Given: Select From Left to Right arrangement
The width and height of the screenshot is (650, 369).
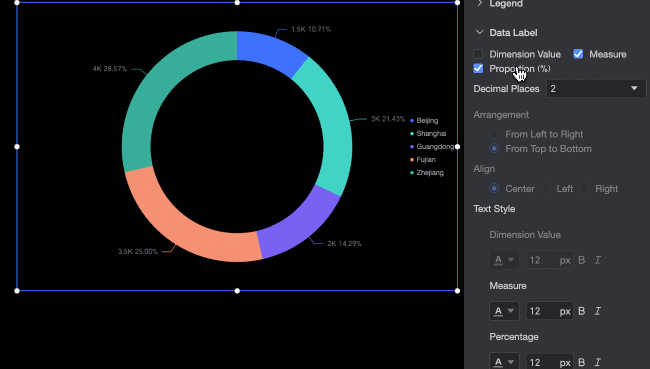Looking at the screenshot, I should pyautogui.click(x=494, y=134).
